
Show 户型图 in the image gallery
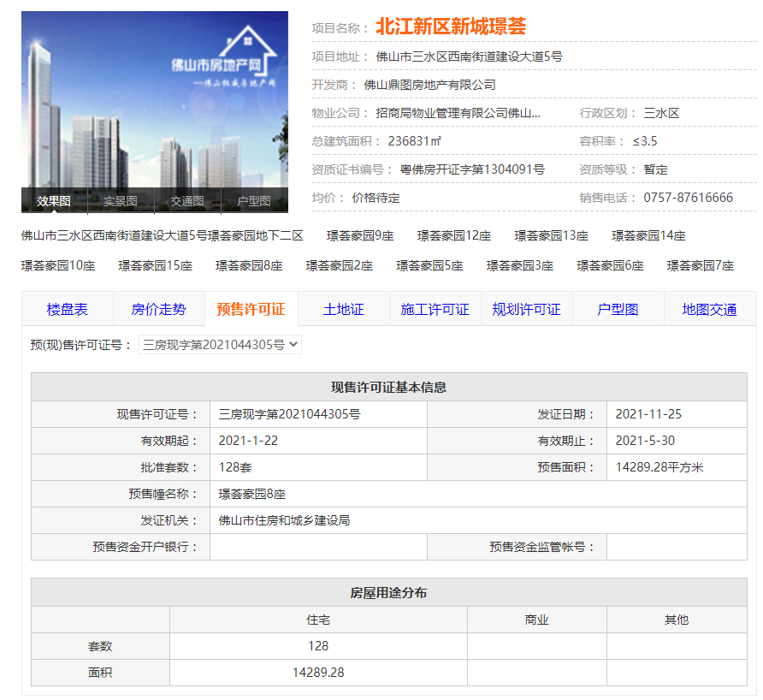pyautogui.click(x=254, y=201)
